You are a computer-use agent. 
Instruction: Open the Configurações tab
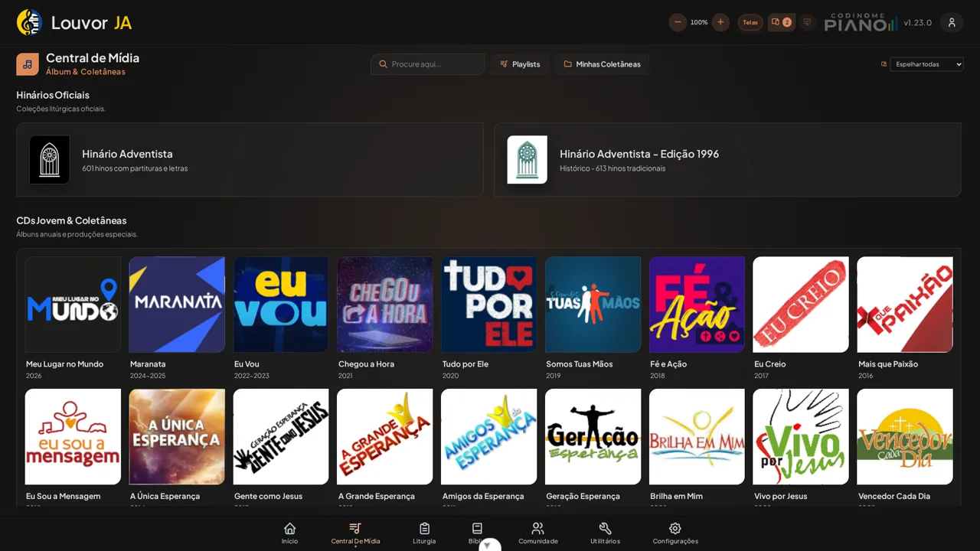(x=675, y=533)
